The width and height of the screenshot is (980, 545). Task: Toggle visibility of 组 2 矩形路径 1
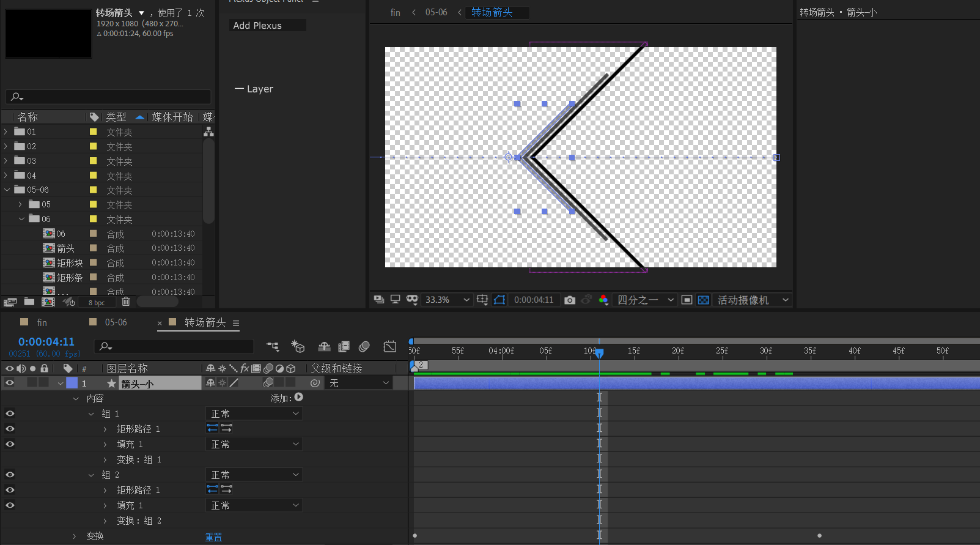coord(10,490)
